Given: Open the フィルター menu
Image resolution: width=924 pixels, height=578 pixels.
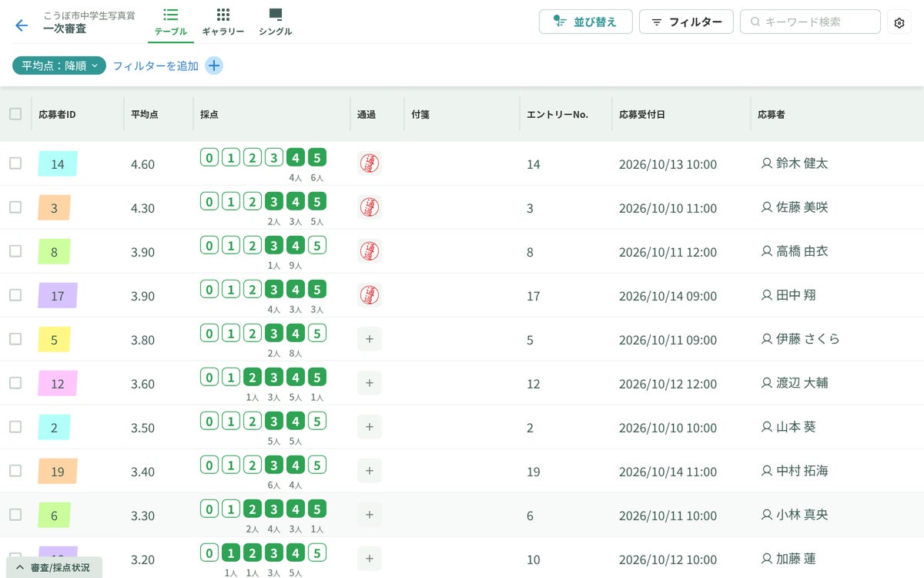Looking at the screenshot, I should tap(686, 22).
